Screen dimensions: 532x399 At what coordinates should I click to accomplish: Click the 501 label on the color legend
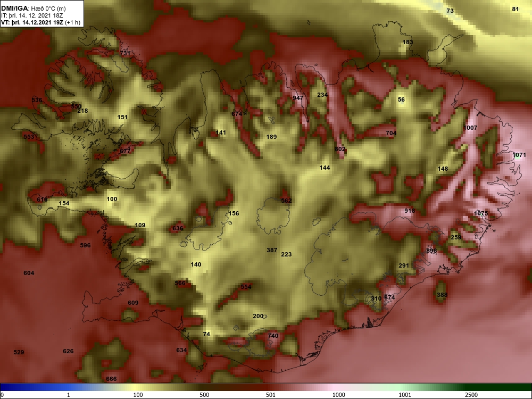(x=271, y=395)
